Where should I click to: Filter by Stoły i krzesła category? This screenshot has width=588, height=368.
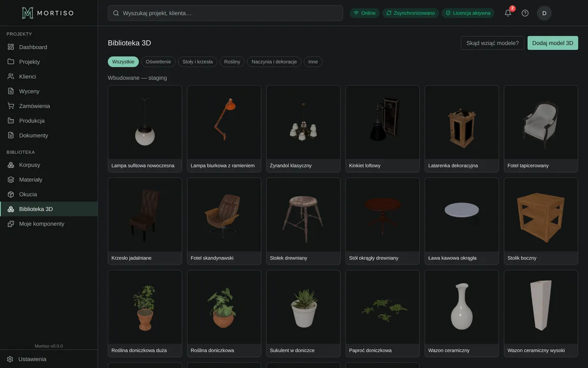pos(197,62)
